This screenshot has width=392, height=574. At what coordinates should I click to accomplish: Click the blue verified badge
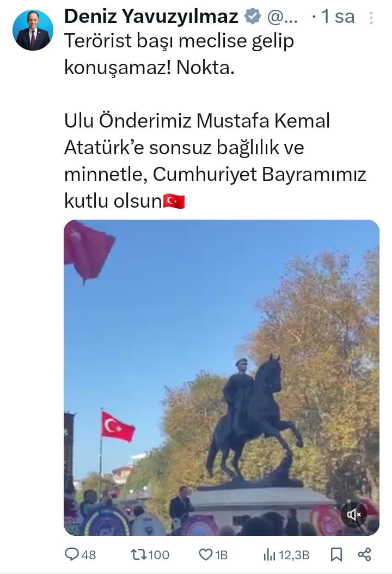point(252,16)
